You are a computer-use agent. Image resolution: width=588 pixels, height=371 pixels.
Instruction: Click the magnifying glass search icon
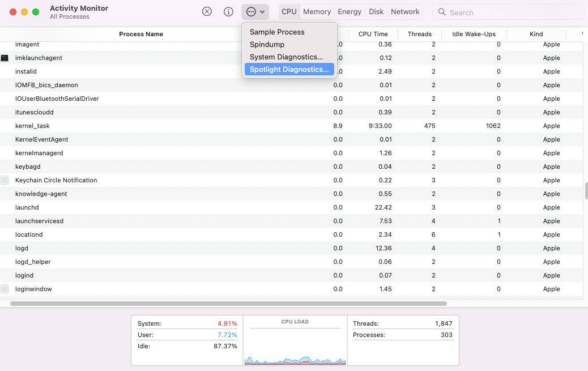442,12
